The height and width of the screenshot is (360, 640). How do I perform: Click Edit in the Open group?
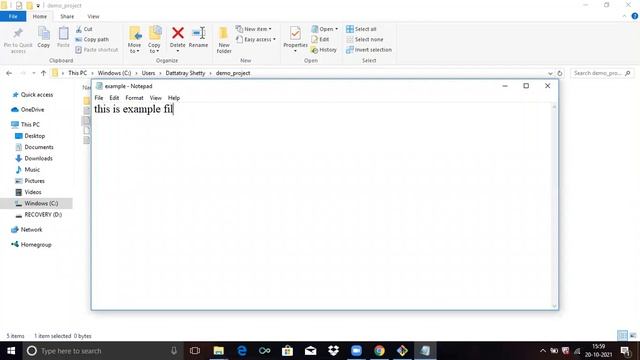(x=320, y=40)
